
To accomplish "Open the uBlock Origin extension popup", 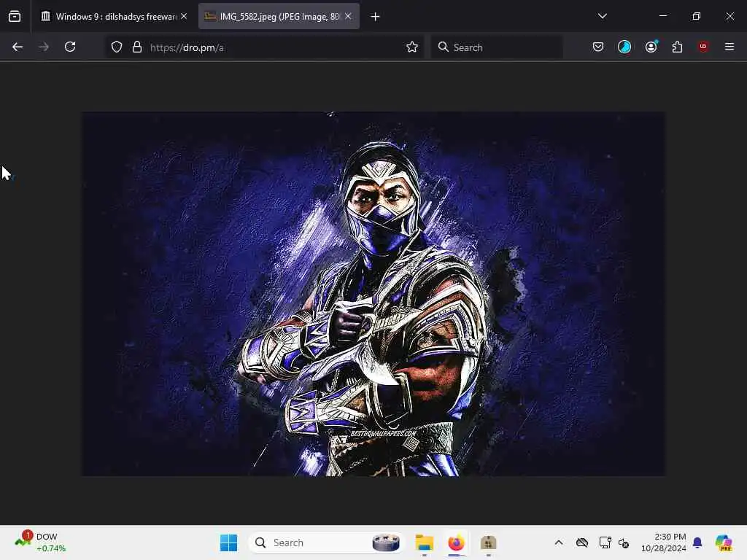I will click(x=703, y=47).
